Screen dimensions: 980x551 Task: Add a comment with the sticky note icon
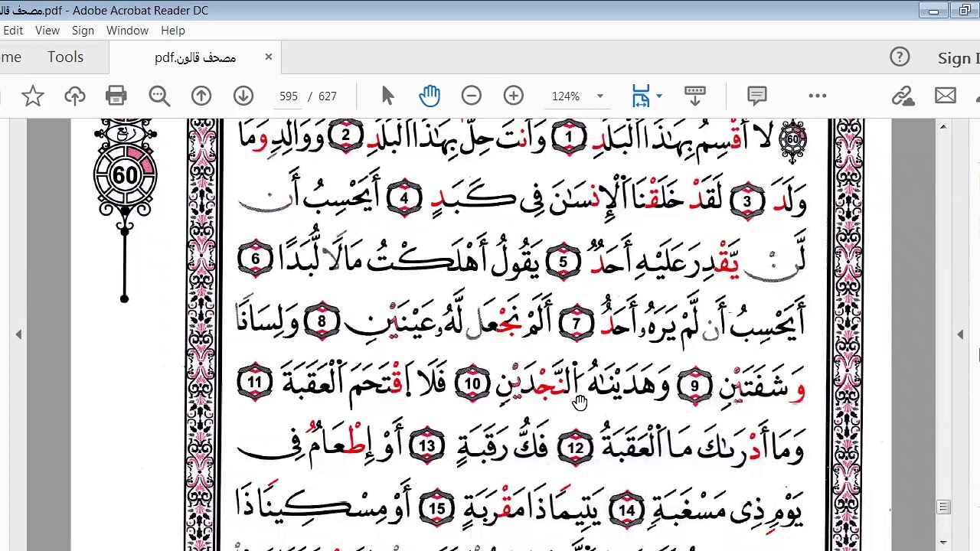(757, 96)
